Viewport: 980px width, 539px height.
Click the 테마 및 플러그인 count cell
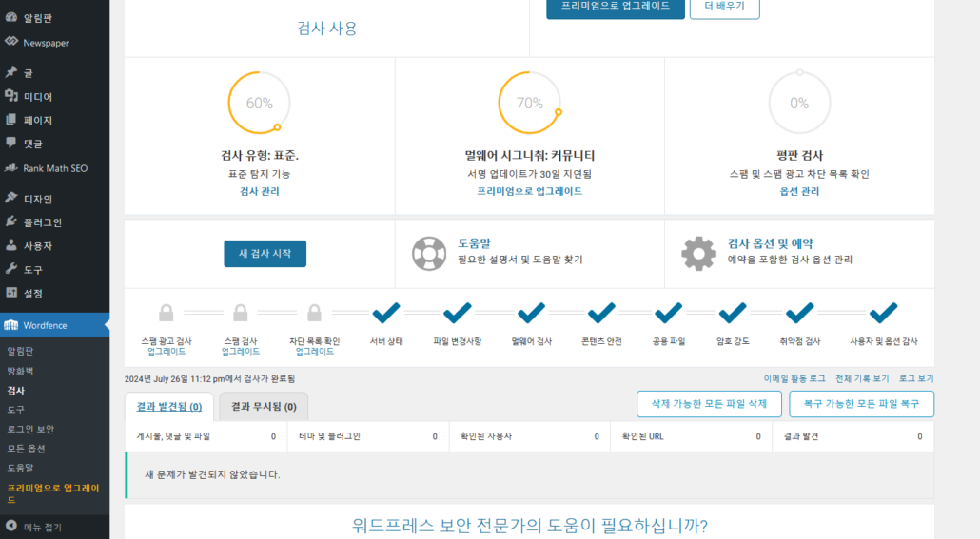368,436
